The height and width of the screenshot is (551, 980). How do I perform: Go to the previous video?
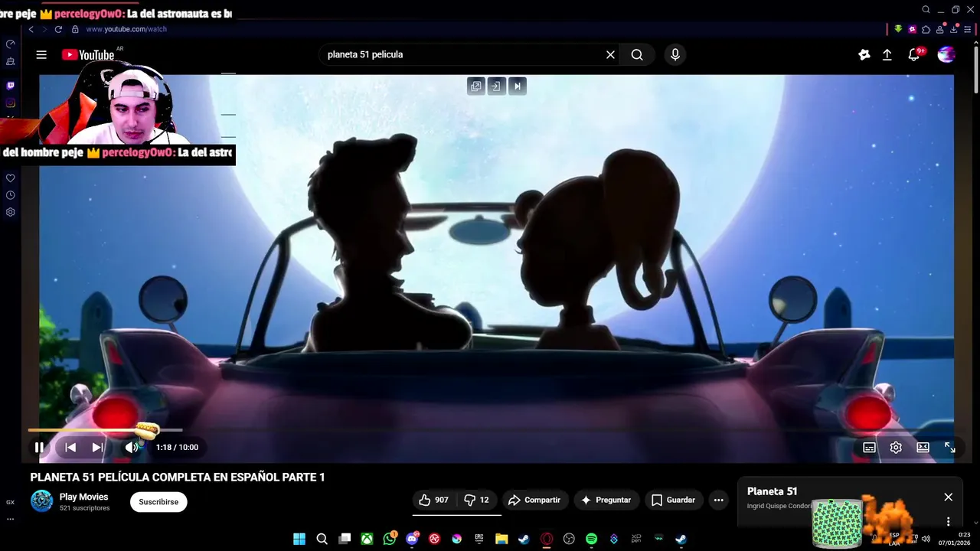[x=70, y=447]
